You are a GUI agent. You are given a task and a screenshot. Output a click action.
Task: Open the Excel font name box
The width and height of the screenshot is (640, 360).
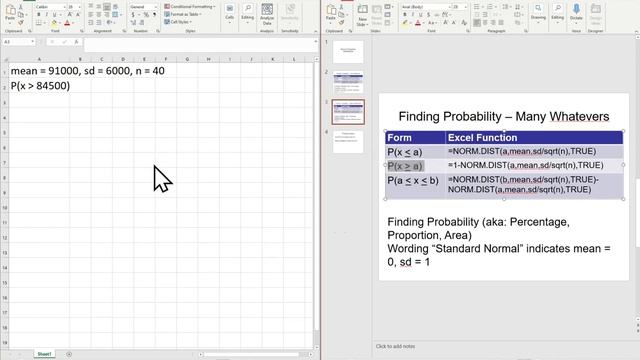coord(51,7)
